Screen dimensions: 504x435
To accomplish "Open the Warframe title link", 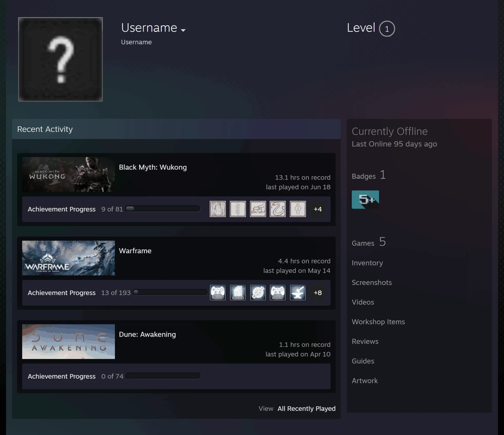I will pyautogui.click(x=135, y=251).
